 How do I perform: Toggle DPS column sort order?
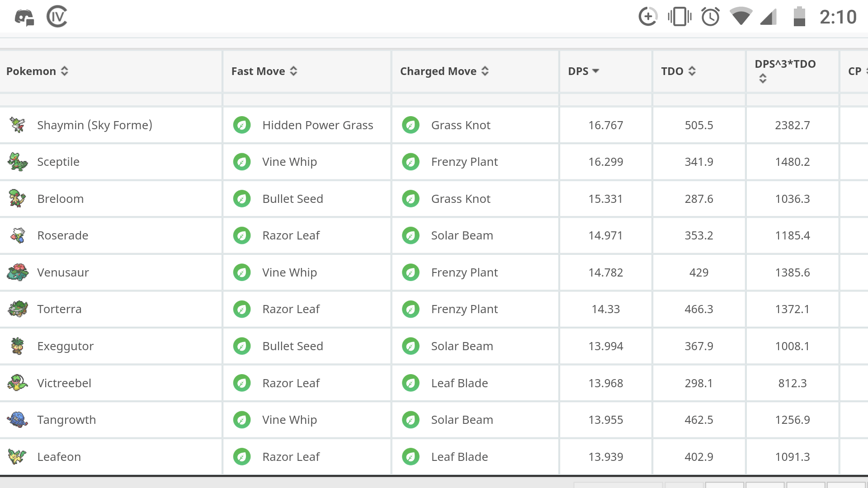coord(584,71)
